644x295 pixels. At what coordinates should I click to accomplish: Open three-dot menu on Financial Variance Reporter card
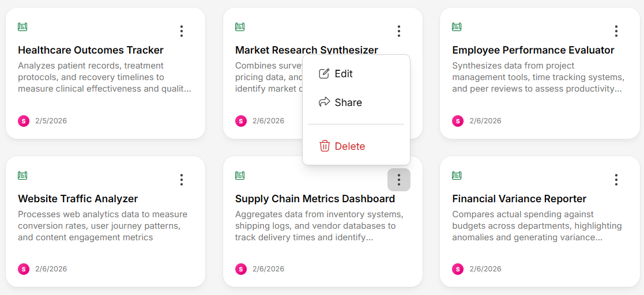tap(616, 180)
